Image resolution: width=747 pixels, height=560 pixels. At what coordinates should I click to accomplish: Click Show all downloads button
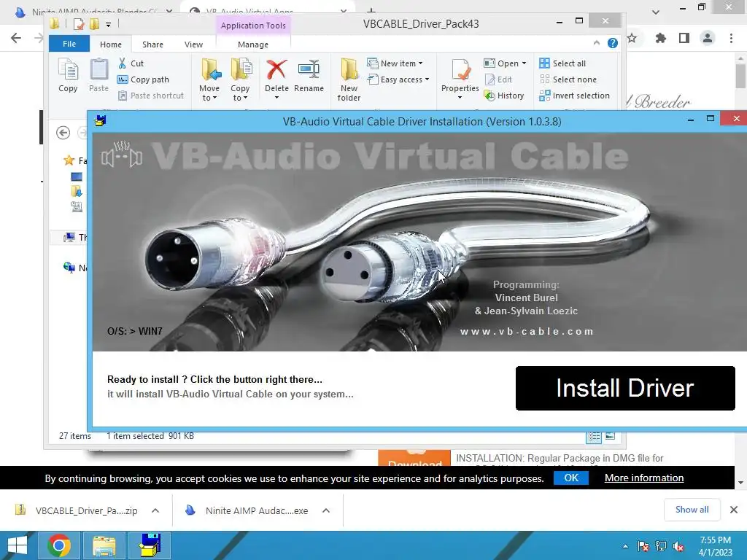point(692,510)
